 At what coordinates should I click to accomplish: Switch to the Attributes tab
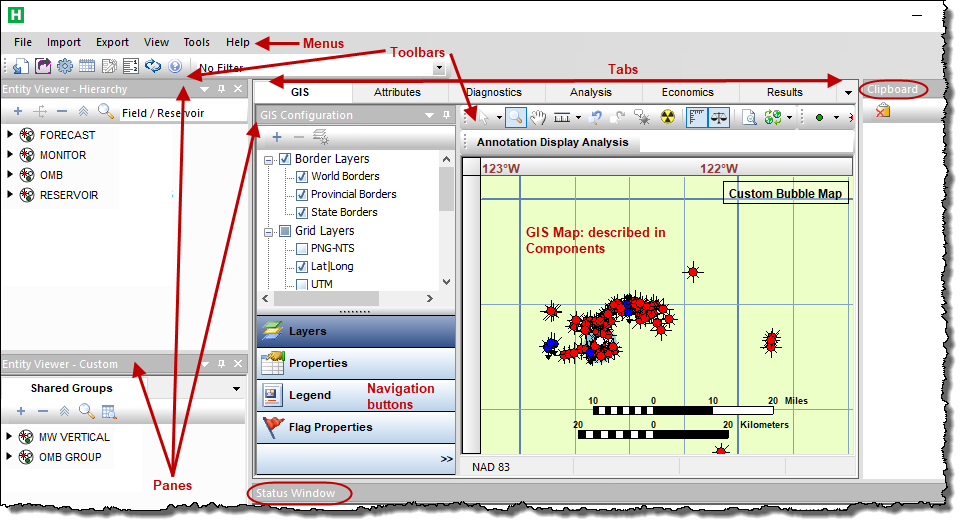[x=397, y=92]
